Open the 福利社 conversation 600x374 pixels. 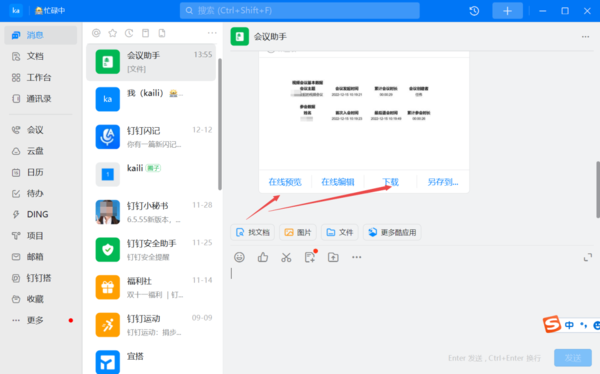(x=151, y=287)
